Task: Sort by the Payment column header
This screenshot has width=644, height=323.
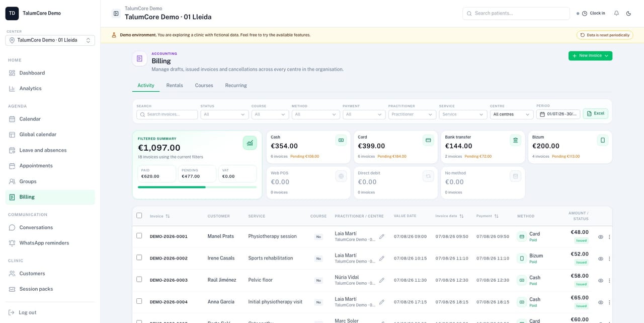Action: 487,216
